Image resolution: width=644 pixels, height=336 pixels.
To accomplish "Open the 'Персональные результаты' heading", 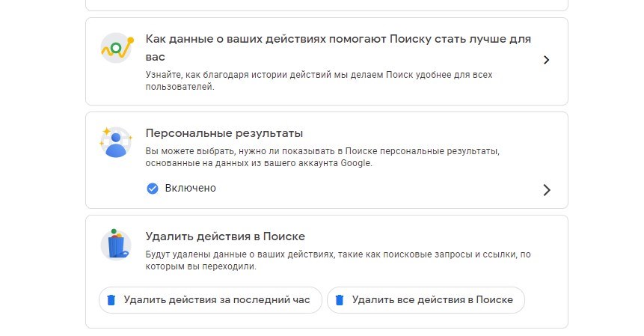I will (x=224, y=133).
